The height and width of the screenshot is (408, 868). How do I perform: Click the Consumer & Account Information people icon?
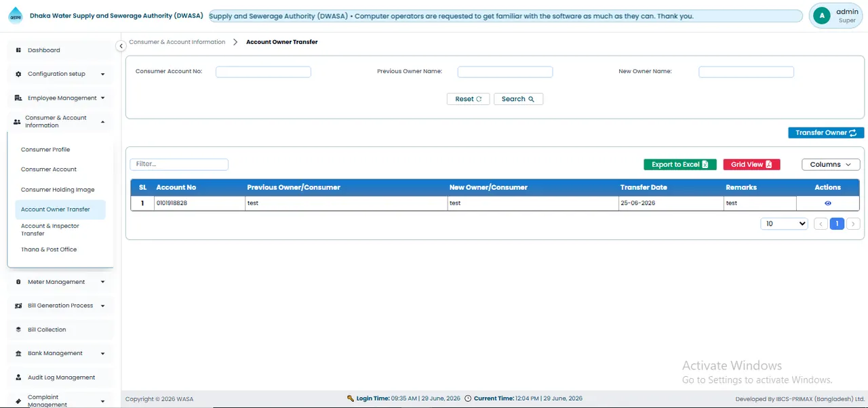click(x=17, y=122)
